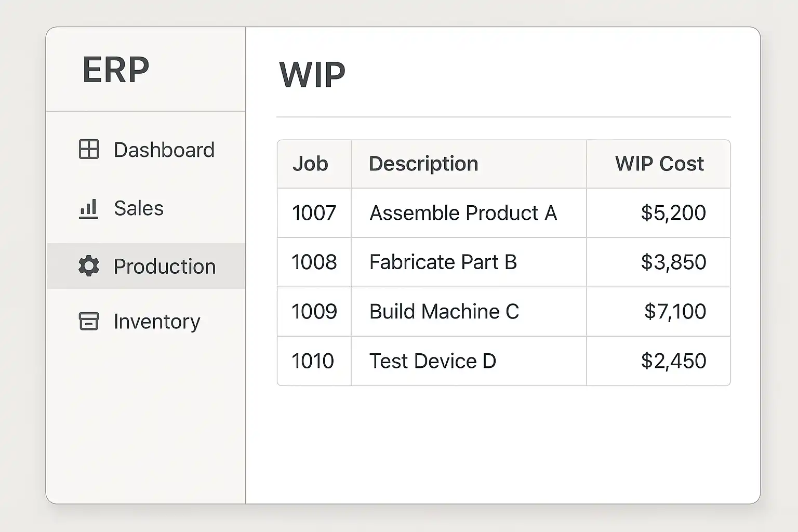The image size is (798, 532).
Task: Sort by the Job column header
Action: 310,164
